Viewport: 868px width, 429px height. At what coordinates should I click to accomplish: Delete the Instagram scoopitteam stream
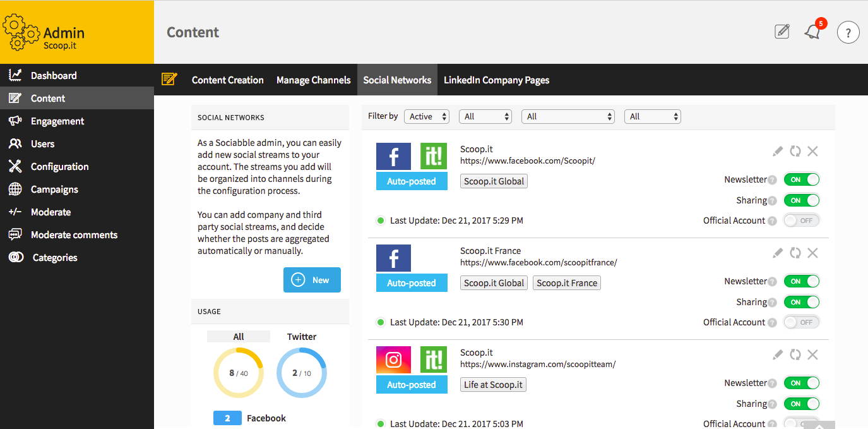click(x=812, y=354)
